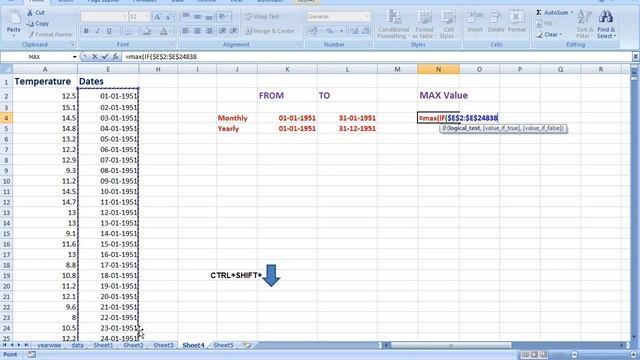
Task: Expand the formula bar
Action: [x=636, y=57]
